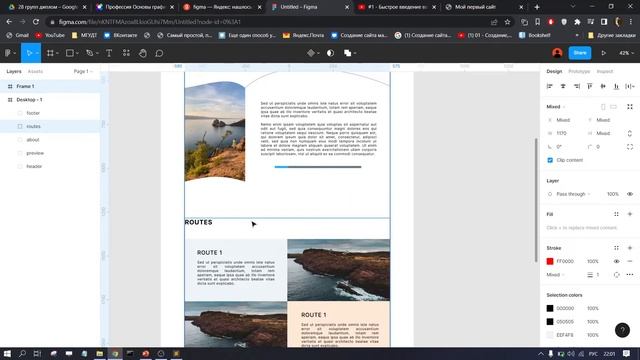Image resolution: width=640 pixels, height=360 pixels.
Task: Open the shape tools options arrow
Action: [77, 53]
